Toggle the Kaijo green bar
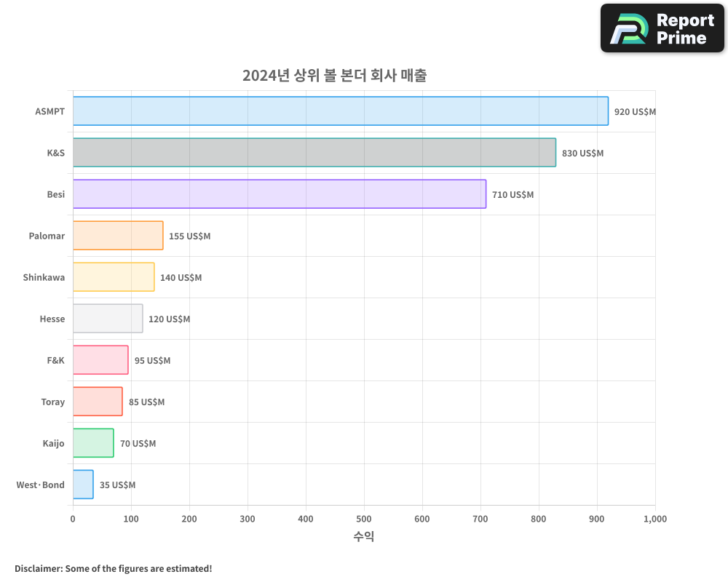 click(x=92, y=443)
